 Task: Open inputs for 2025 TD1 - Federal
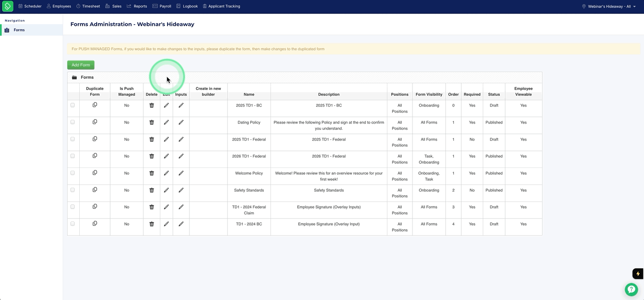pyautogui.click(x=181, y=139)
